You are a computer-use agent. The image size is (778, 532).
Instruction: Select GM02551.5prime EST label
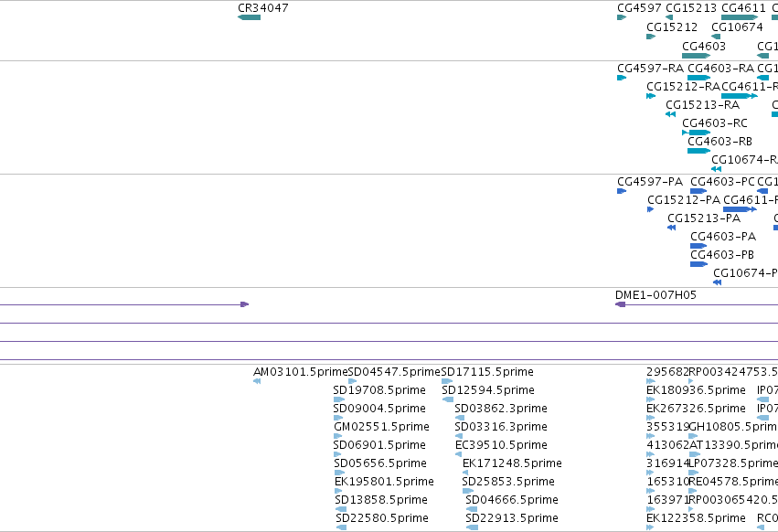tap(381, 427)
